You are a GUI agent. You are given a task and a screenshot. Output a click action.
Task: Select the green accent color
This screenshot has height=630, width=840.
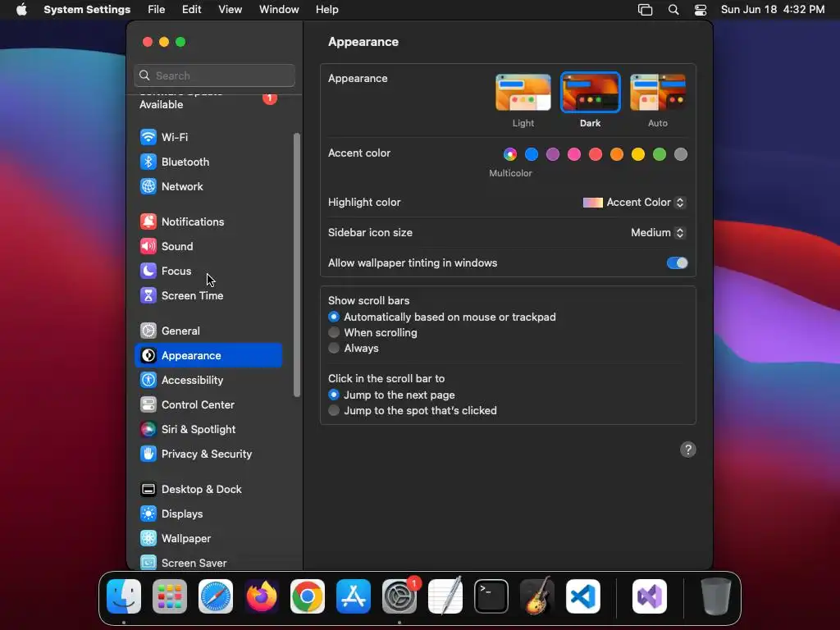point(660,154)
